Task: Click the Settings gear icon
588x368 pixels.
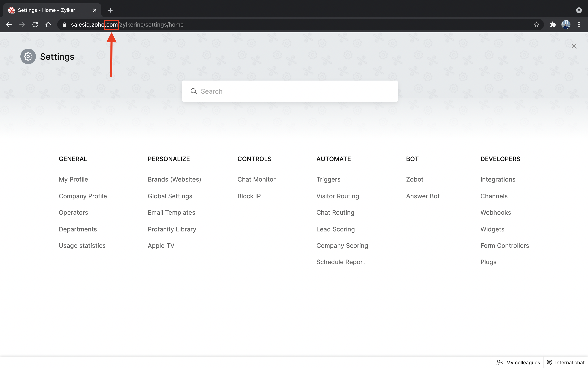Action: point(28,56)
